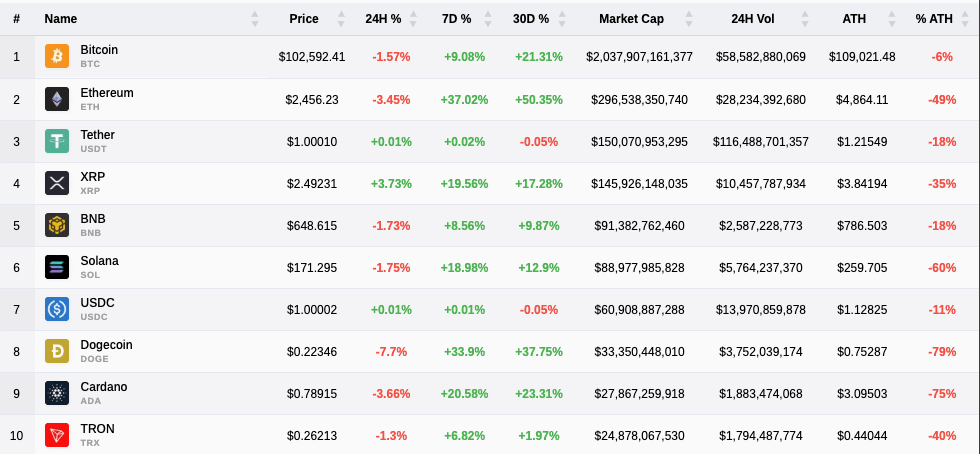This screenshot has width=980, height=454.
Task: Toggle sort arrows beside Name column
Action: [x=255, y=19]
